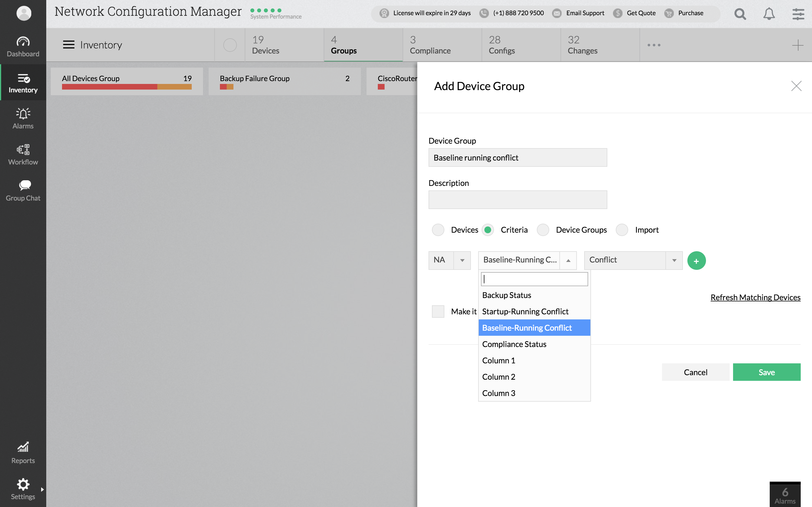Add criteria with the green plus button
The width and height of the screenshot is (812, 507).
click(x=696, y=261)
